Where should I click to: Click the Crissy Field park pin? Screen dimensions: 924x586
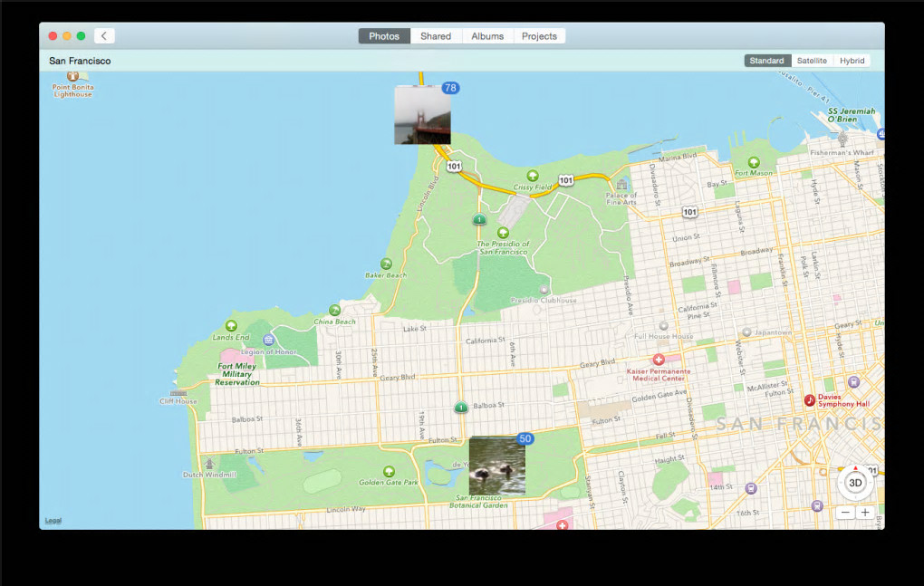(533, 176)
